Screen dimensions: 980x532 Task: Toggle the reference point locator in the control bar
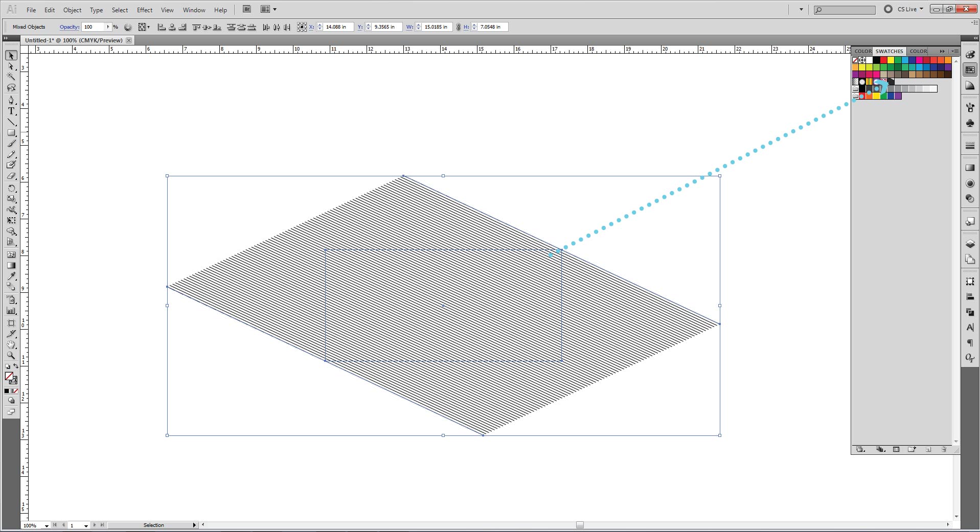301,27
